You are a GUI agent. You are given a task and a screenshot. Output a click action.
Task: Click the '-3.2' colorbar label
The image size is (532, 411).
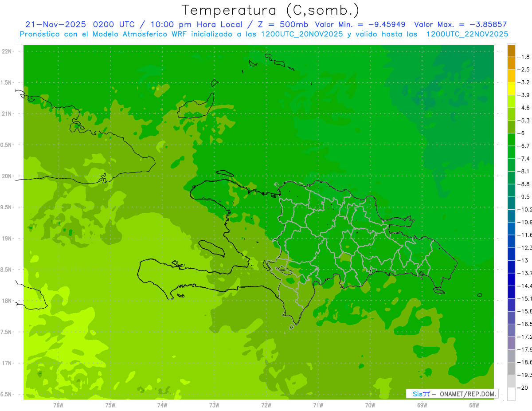coord(524,82)
